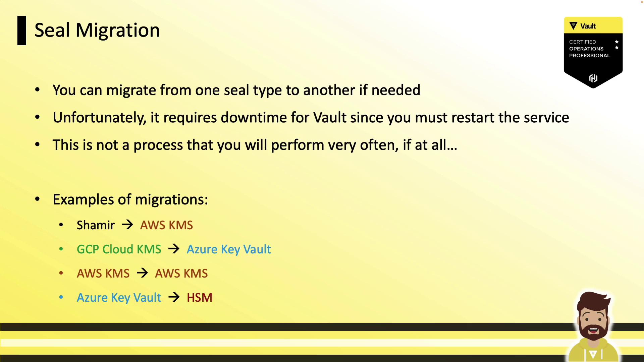Viewport: 644px width, 362px height.
Task: Click the upper star on the certification badge
Action: [x=616, y=42]
